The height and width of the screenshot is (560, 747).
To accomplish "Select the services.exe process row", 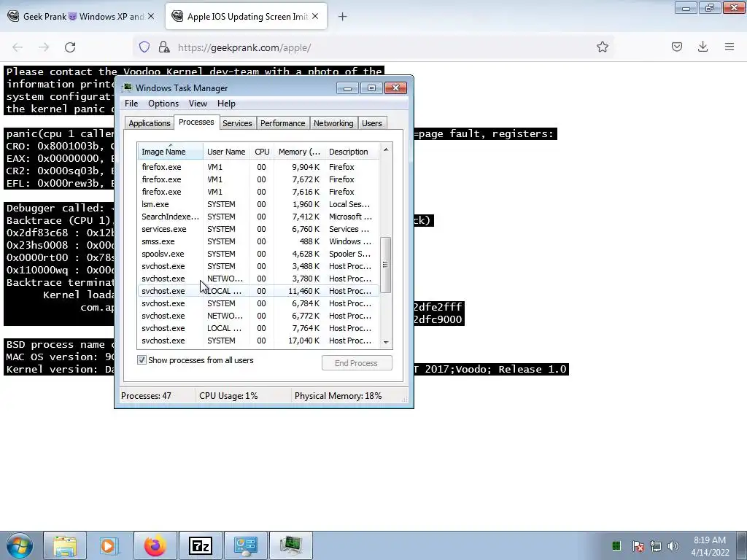I will tap(258, 229).
